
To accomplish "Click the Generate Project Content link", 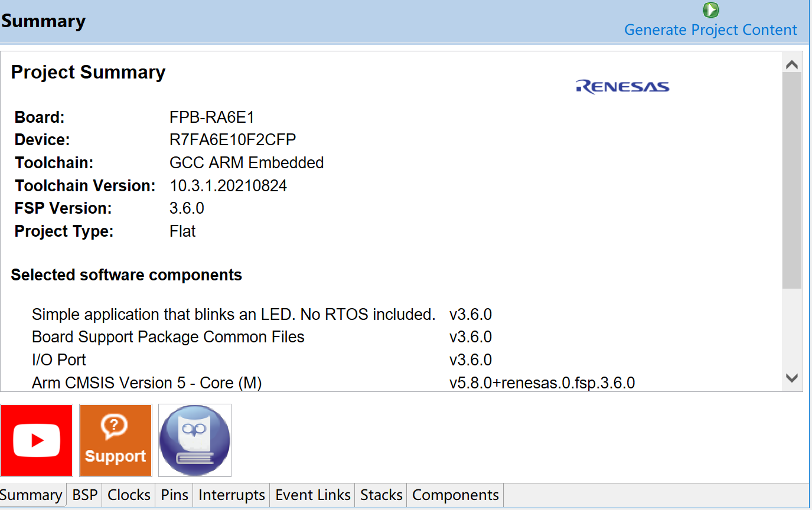I will point(710,30).
